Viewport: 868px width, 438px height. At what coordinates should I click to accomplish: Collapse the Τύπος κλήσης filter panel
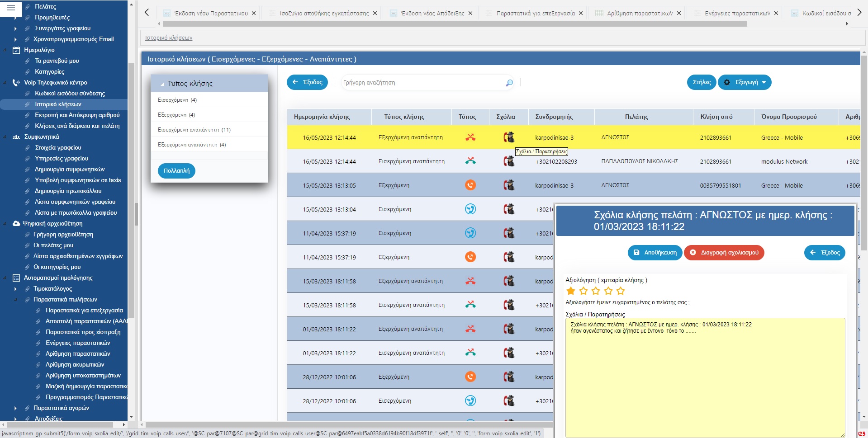[x=162, y=84]
